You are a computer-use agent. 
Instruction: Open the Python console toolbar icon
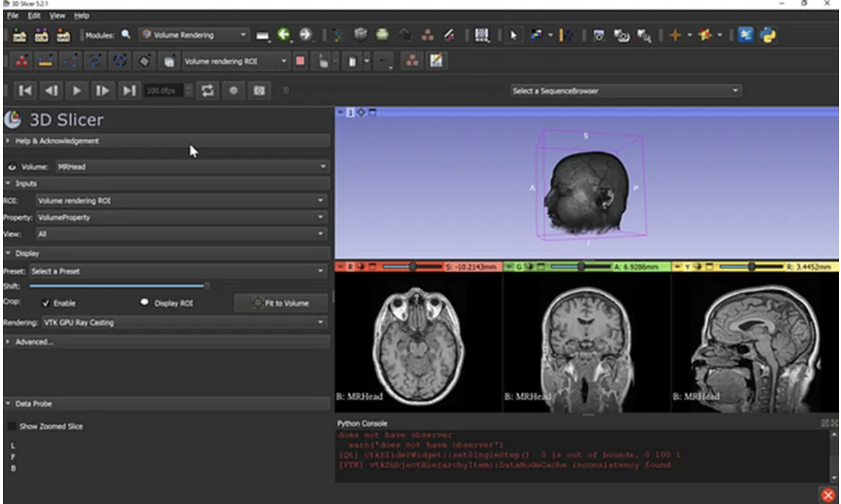click(x=768, y=36)
